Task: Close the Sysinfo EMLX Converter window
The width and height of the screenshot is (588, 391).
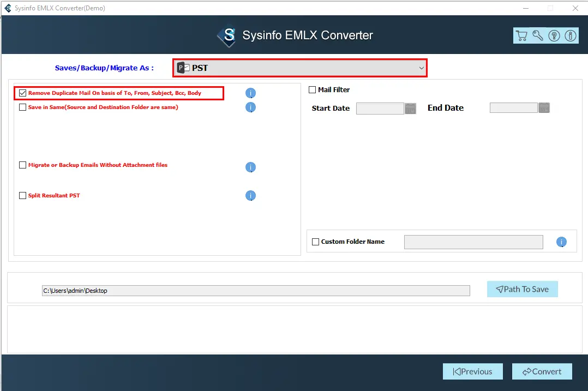Action: [x=575, y=8]
